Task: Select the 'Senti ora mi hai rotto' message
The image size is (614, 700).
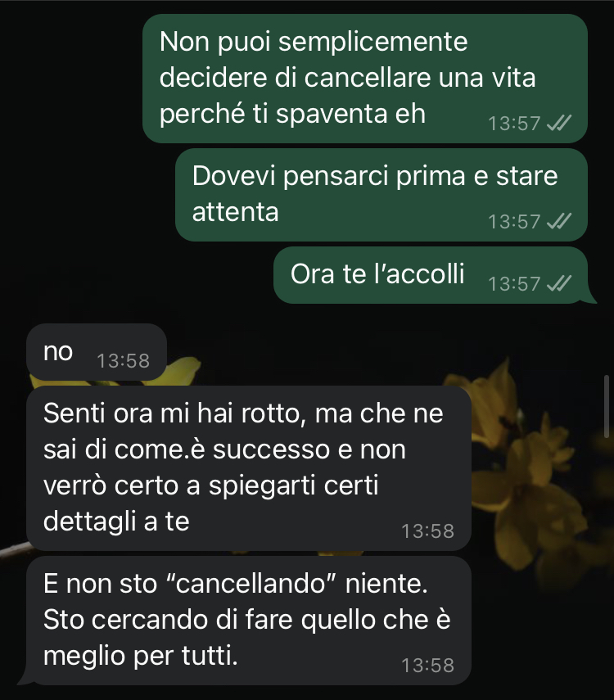Action: point(249,468)
